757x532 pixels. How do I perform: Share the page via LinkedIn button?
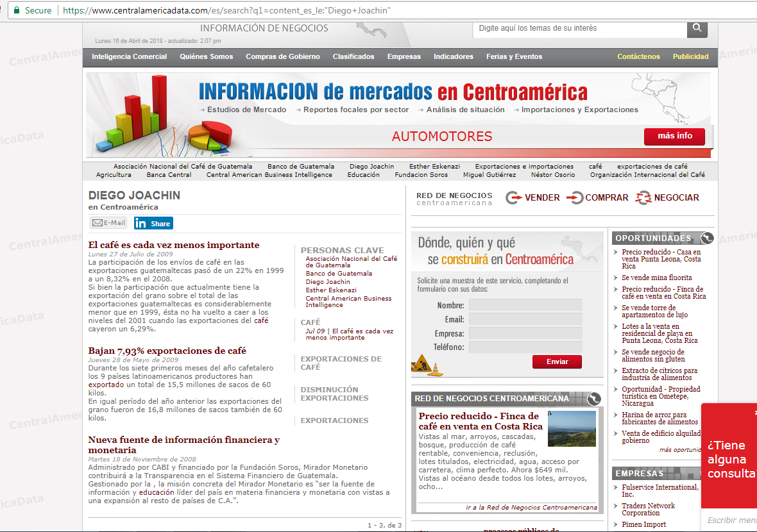point(153,223)
